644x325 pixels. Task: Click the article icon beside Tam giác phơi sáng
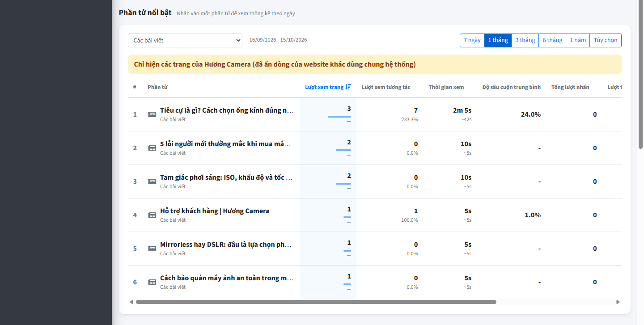152,181
